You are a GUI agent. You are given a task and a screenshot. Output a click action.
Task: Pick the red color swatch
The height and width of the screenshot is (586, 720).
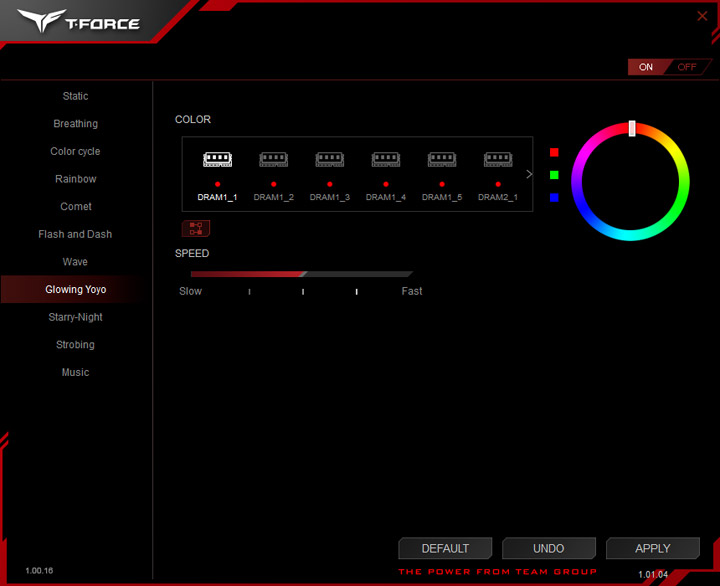click(554, 152)
